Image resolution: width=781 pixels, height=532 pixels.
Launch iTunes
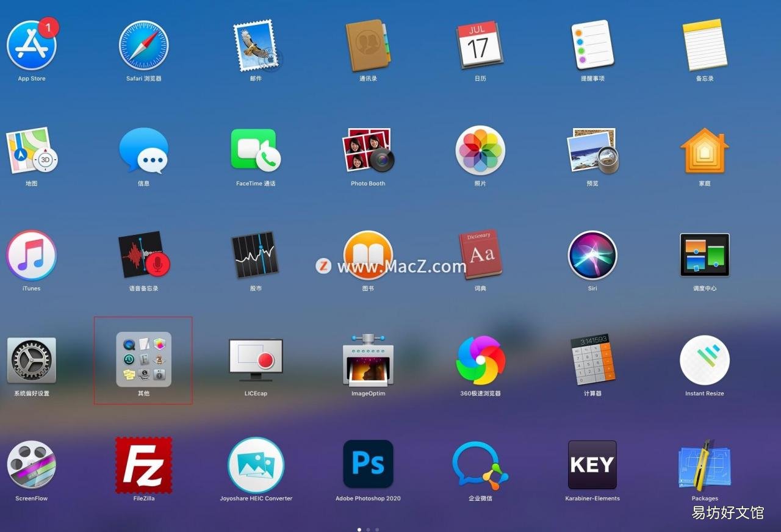pyautogui.click(x=32, y=255)
